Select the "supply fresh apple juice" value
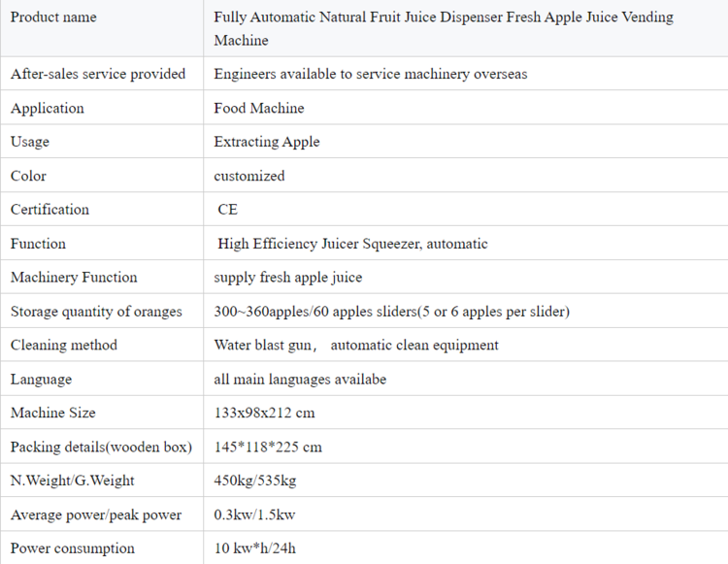The image size is (728, 564). [x=288, y=278]
